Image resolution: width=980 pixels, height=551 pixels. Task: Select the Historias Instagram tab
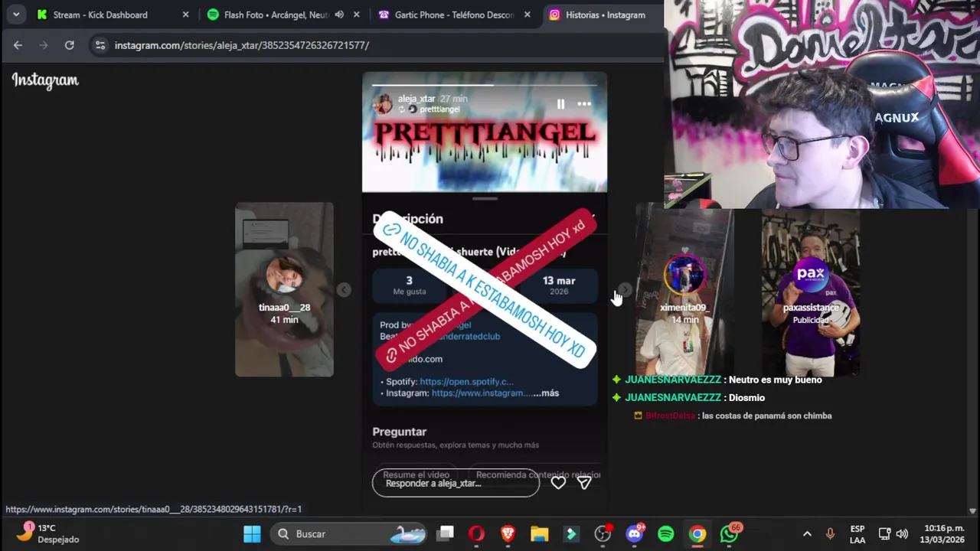605,15
